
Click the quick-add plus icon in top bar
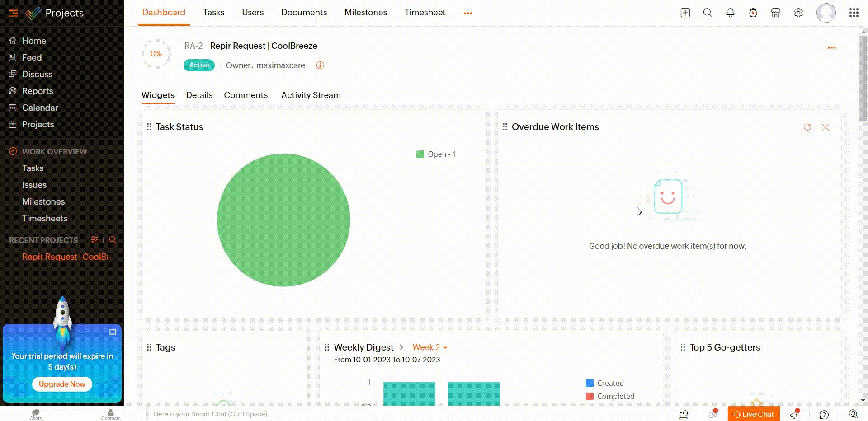(x=685, y=13)
